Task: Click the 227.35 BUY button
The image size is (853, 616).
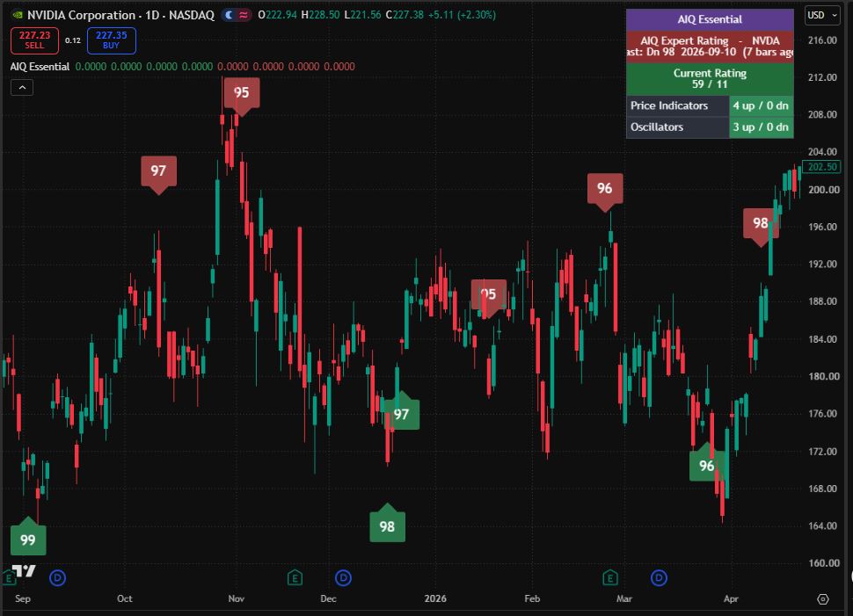Action: click(111, 40)
